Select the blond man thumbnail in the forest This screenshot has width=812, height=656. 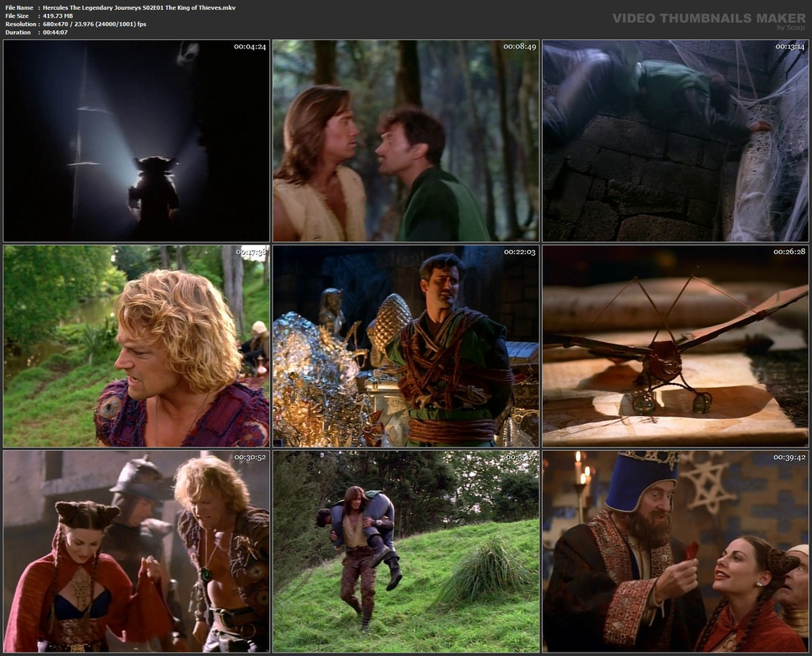[x=137, y=346]
